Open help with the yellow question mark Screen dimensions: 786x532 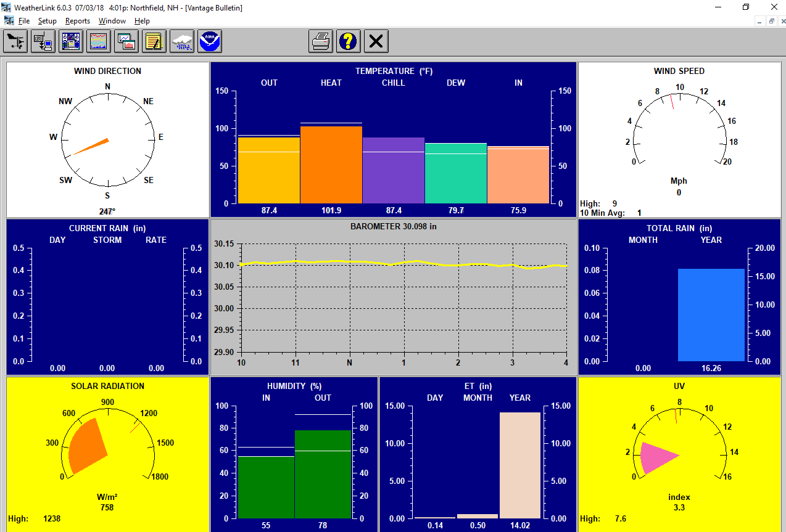(x=349, y=41)
